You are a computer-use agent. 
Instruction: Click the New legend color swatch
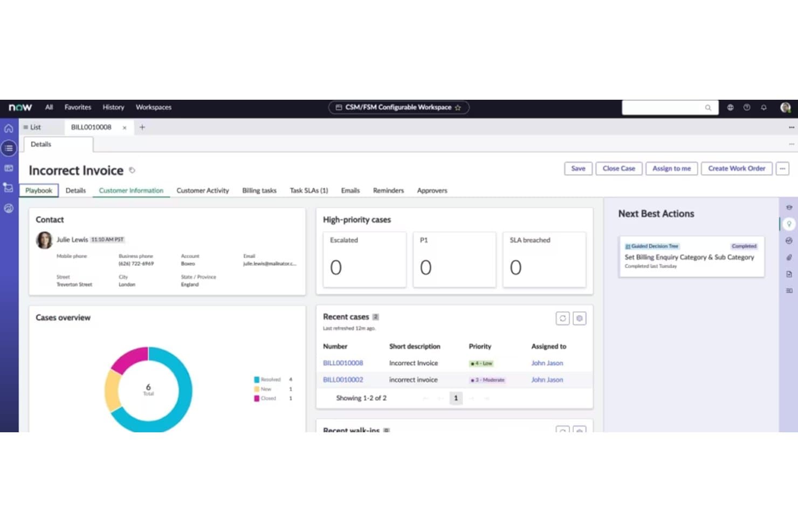[x=257, y=389]
